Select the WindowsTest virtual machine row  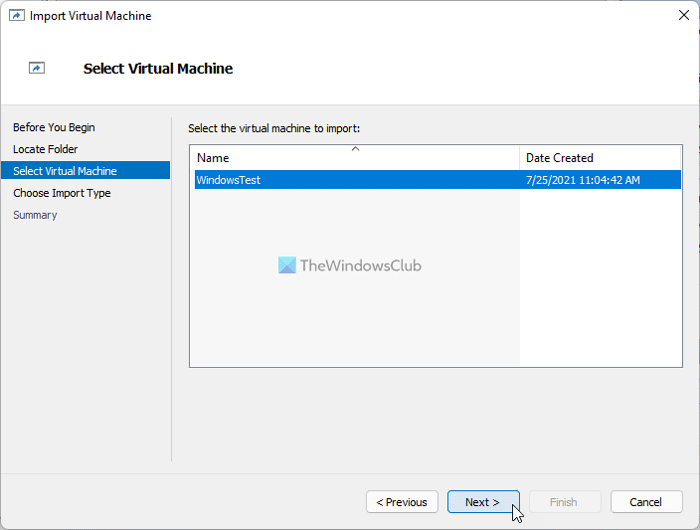point(229,180)
